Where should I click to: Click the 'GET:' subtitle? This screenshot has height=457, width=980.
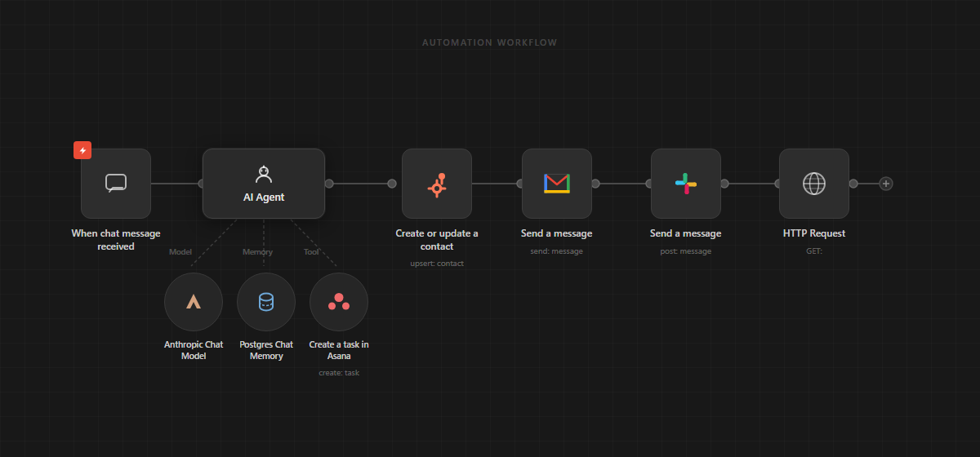tap(814, 251)
